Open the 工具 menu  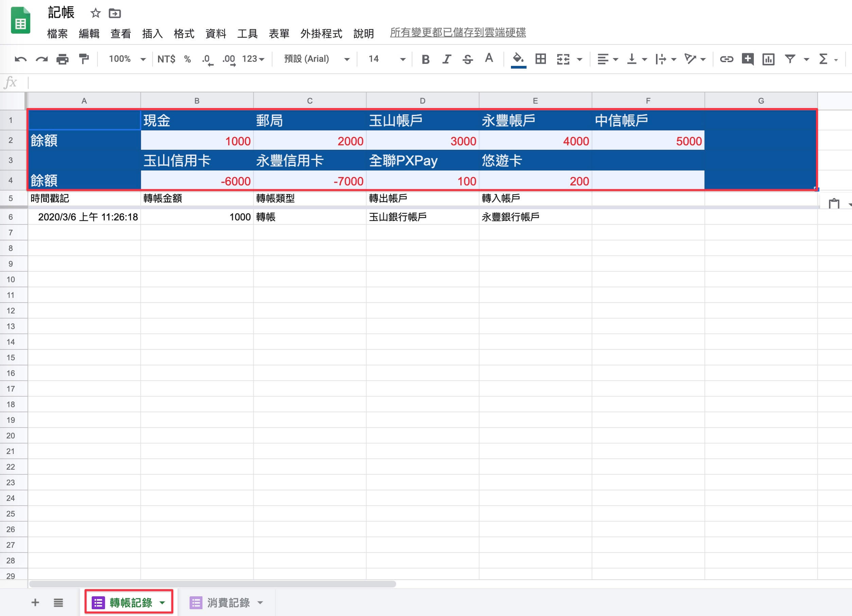[x=247, y=34]
